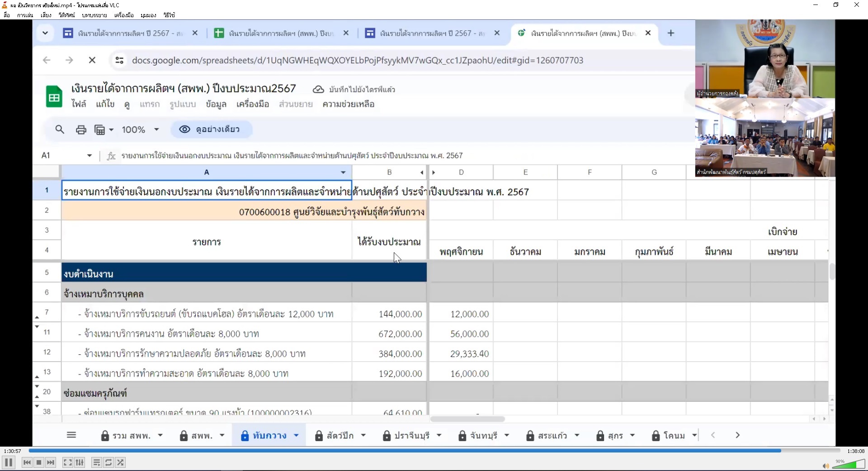Mute audio with the speaker icon
This screenshot has width=868, height=471.
[x=826, y=466]
